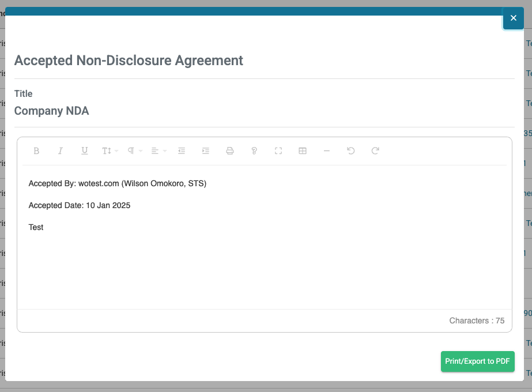Click the Redo icon
This screenshot has width=532, height=392.
tap(375, 150)
